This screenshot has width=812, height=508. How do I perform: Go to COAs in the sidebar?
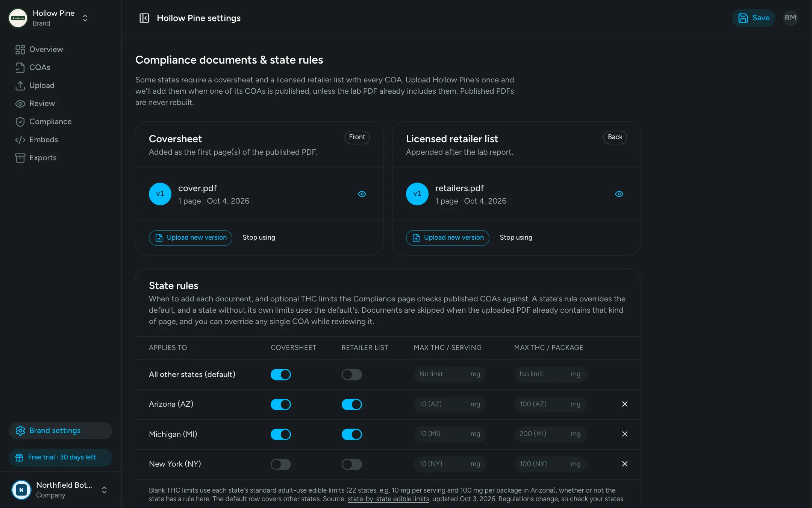pos(60,67)
